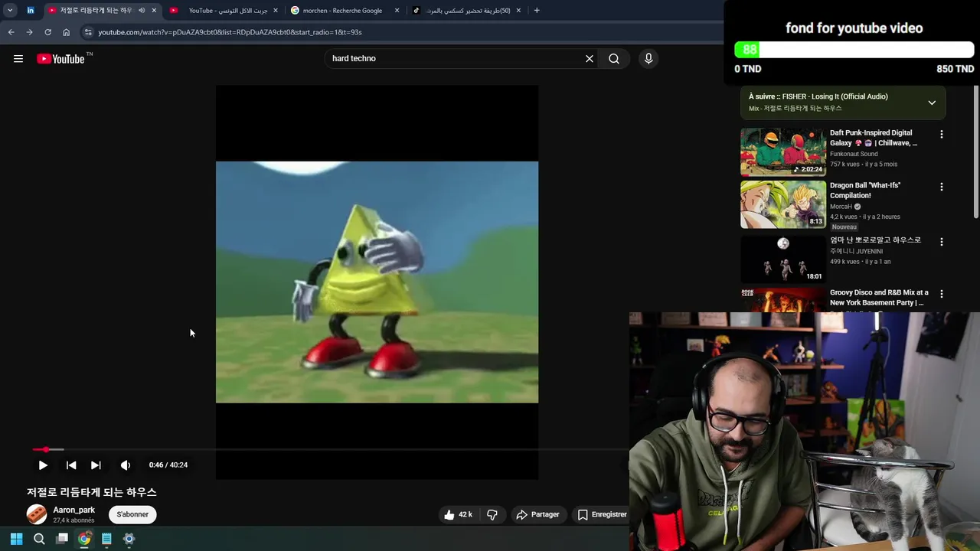Screen dimensions: 980x551
Task: Open Windows taskbar search
Action: pos(39,539)
